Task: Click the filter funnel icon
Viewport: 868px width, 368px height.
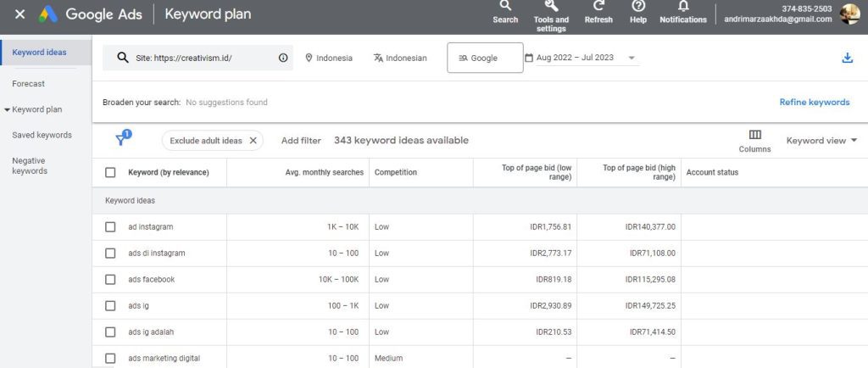Action: pos(120,139)
